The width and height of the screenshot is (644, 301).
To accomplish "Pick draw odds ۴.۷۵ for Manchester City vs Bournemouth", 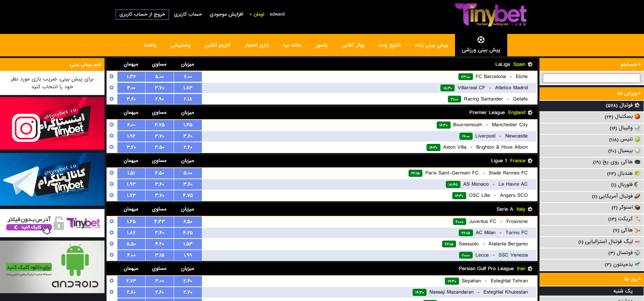I will coord(159,125).
